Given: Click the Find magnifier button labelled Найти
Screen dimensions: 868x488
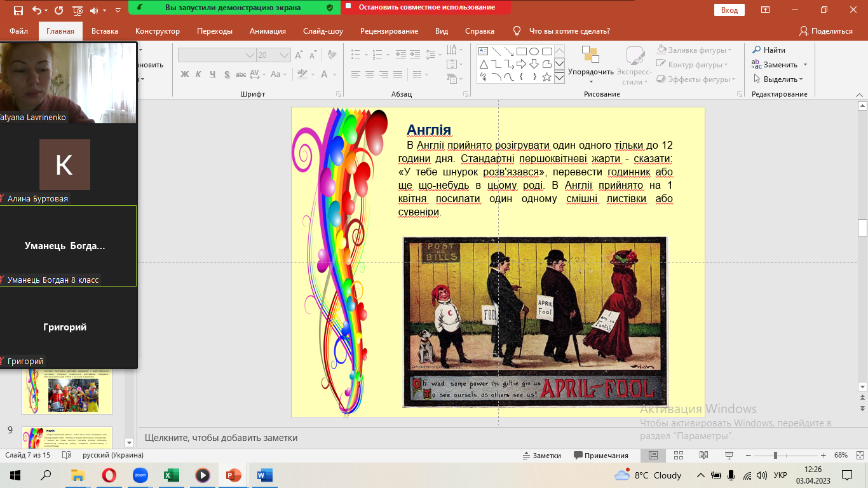Looking at the screenshot, I should tap(770, 50).
